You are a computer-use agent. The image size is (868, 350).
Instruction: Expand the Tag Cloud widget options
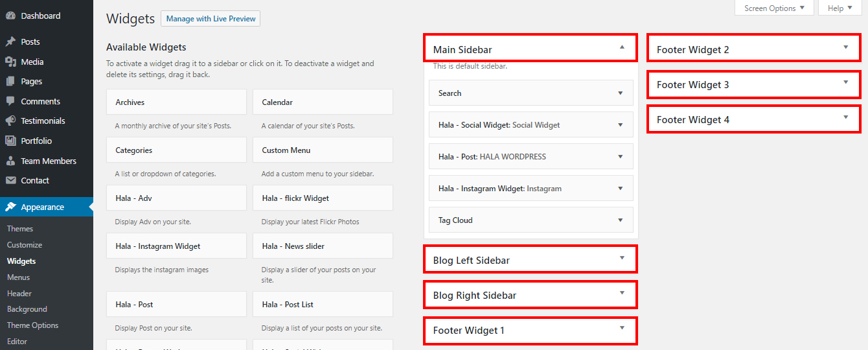click(x=620, y=220)
